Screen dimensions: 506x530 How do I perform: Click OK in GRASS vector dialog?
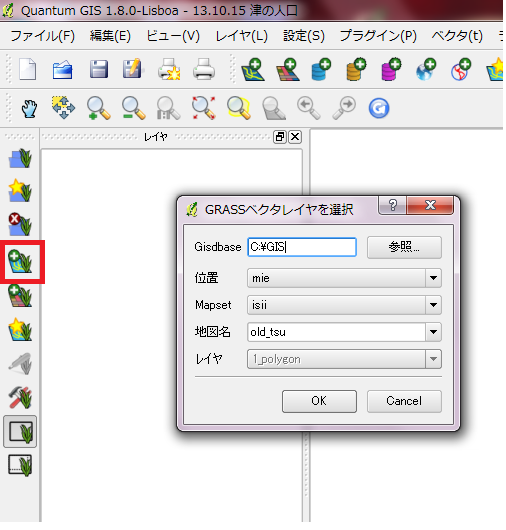(x=319, y=401)
